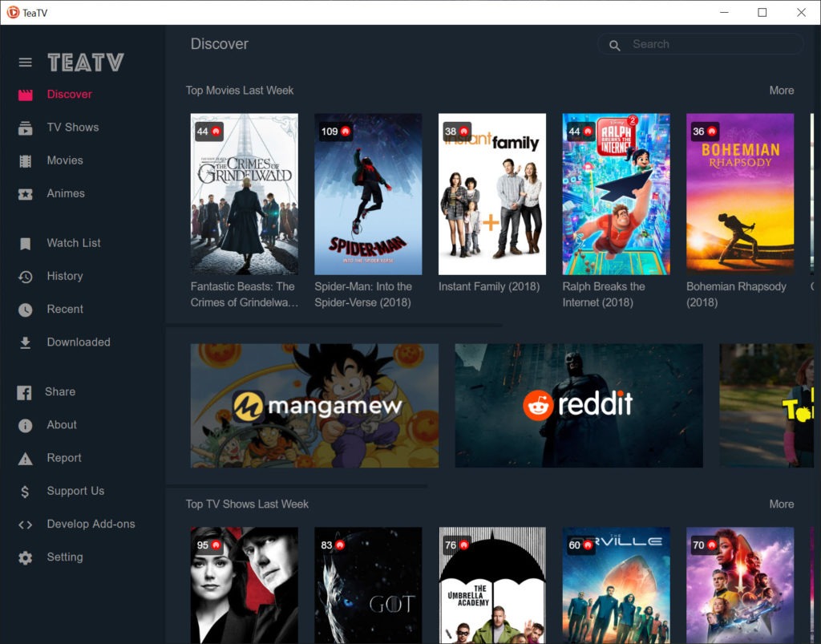
Task: Click the Facebook Share icon
Action: tap(26, 392)
